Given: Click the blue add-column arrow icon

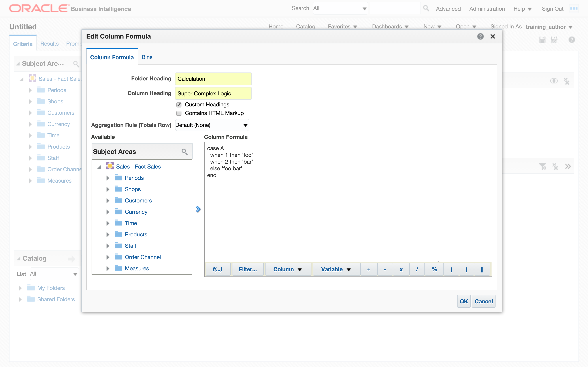Looking at the screenshot, I should (x=198, y=209).
